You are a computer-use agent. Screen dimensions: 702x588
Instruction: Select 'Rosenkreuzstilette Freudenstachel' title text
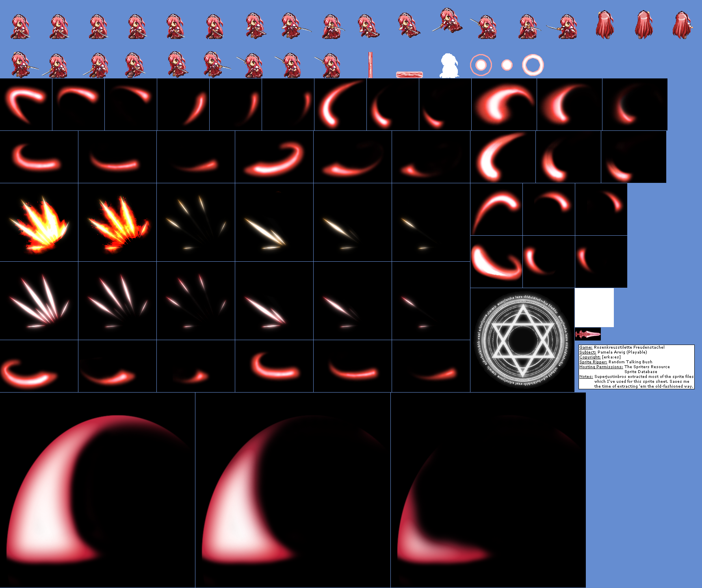click(629, 347)
